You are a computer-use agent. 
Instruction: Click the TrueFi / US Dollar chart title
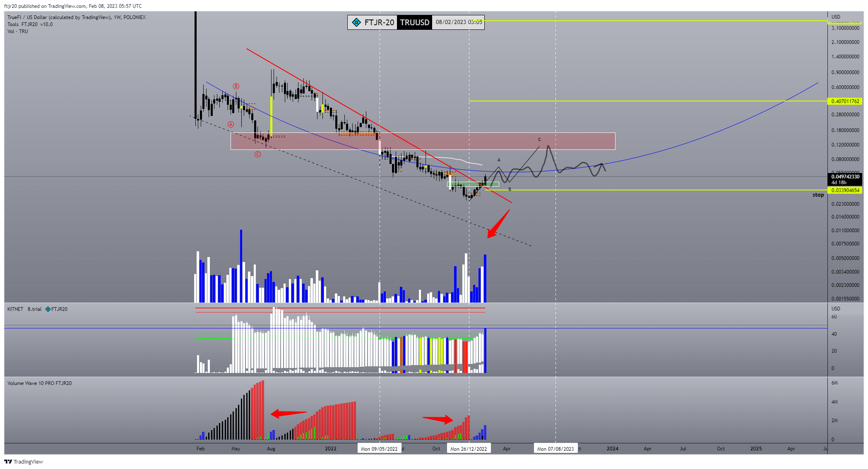click(76, 17)
